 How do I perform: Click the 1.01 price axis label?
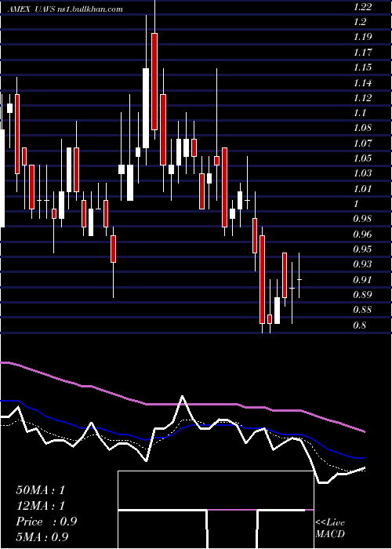coord(363,189)
